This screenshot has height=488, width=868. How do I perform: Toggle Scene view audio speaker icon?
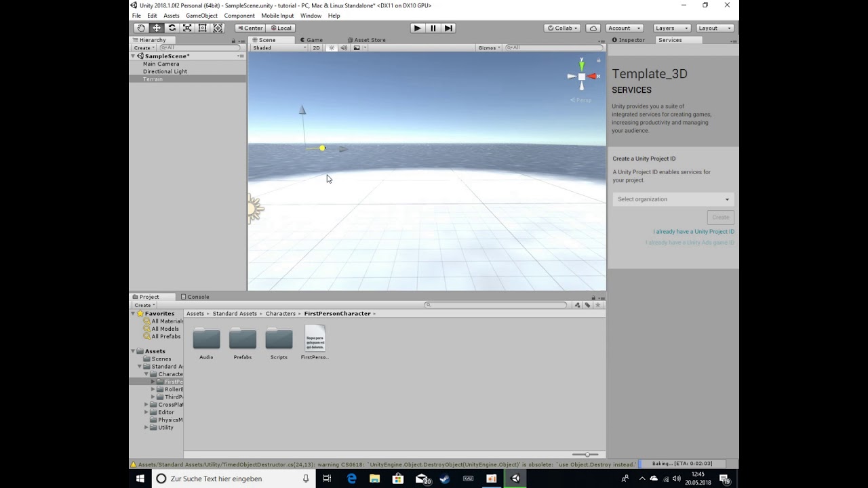point(344,47)
